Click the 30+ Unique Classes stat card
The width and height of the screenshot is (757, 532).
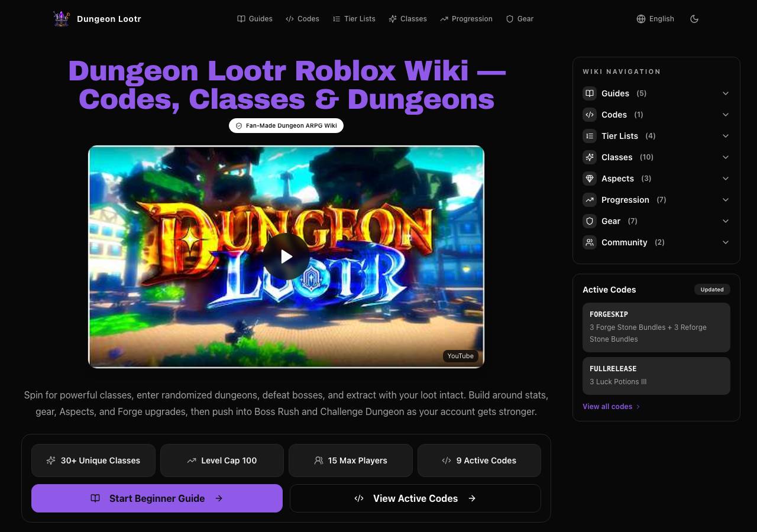93,460
